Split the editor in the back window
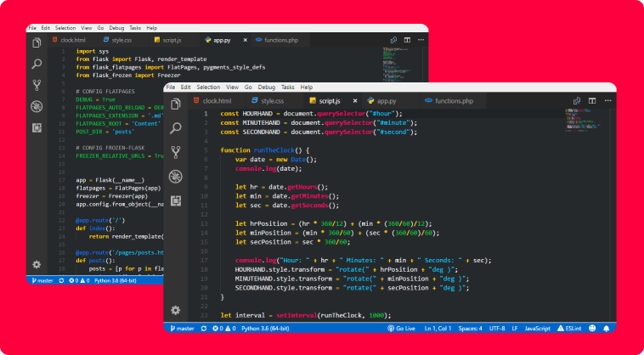644x355 pixels. pyautogui.click(x=407, y=40)
